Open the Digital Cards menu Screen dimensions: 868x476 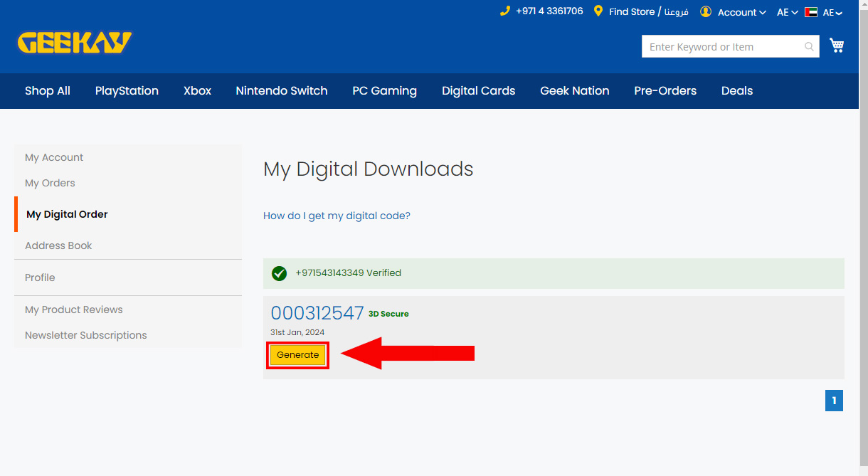478,90
